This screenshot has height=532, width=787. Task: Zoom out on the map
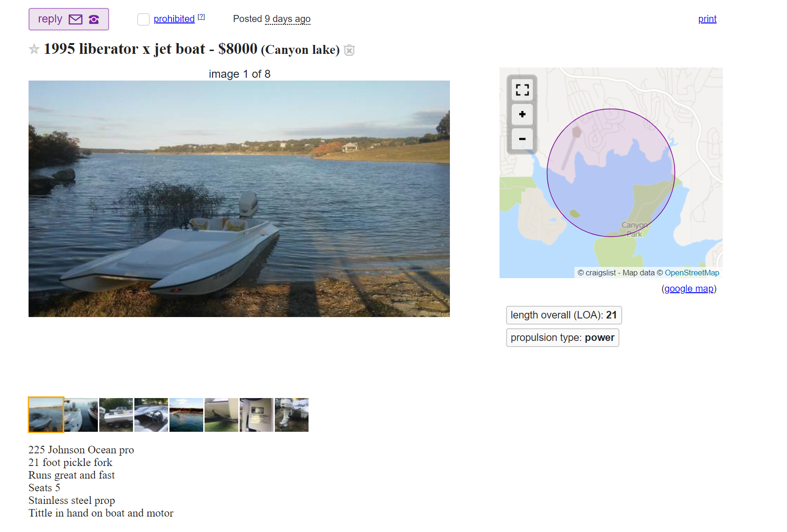coord(522,139)
